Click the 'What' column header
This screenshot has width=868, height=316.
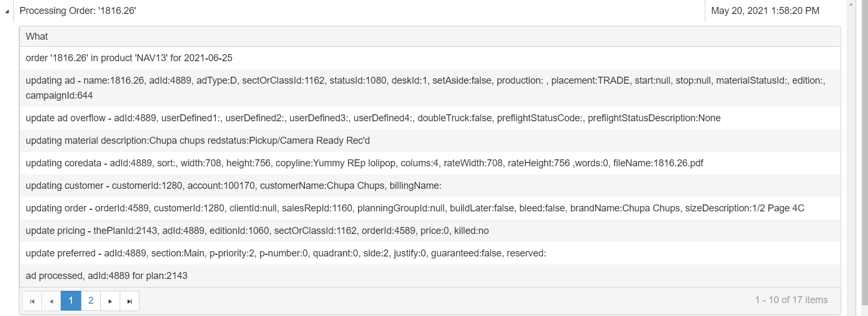click(x=37, y=36)
